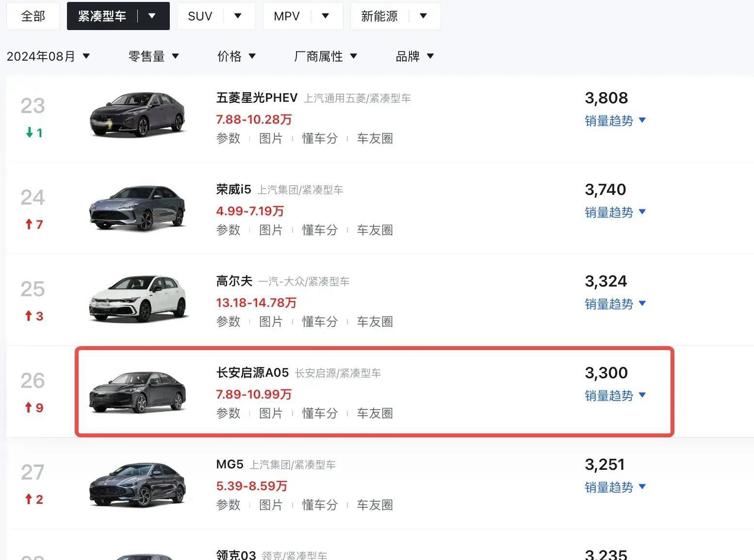
Task: Open 参数 link for 长安启源A05
Action: [228, 413]
